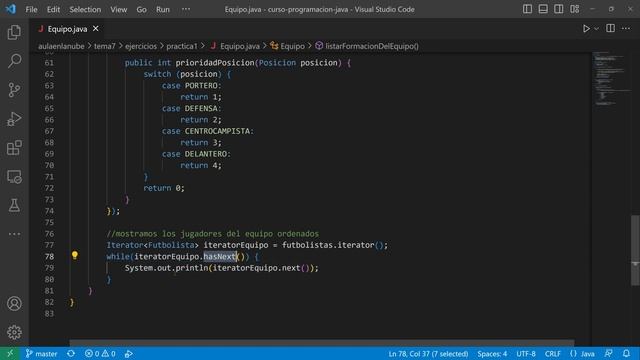The width and height of the screenshot is (640, 360).
Task: Go to line via Ln 78, Col 37
Action: coord(428,353)
